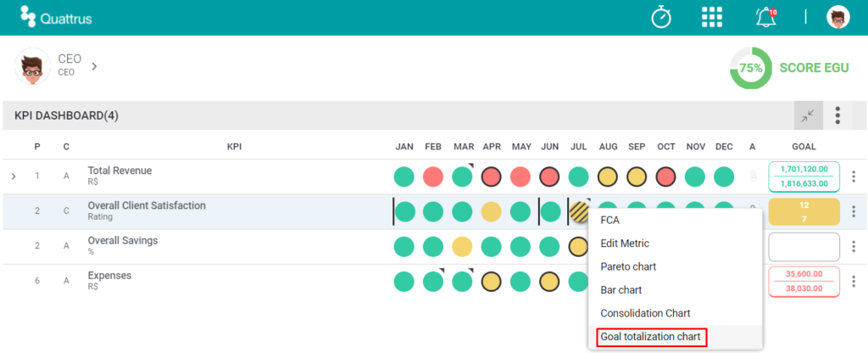Open the notifications bell icon
868x353 pixels.
tap(766, 17)
